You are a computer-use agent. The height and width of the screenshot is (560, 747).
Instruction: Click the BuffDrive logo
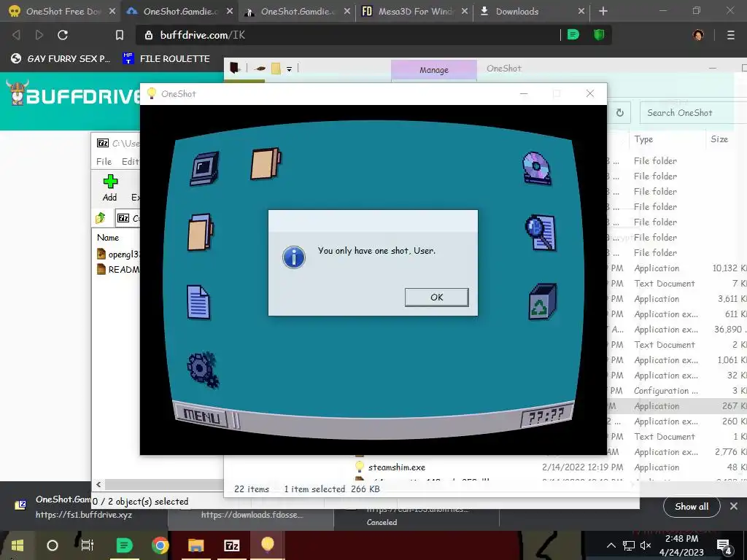[74, 94]
